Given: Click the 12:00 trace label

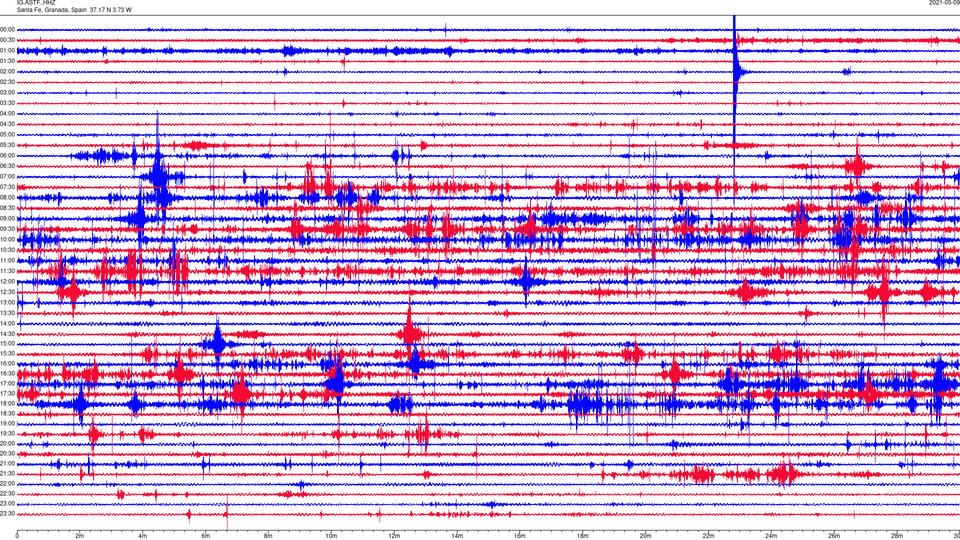Looking at the screenshot, I should point(7,281).
